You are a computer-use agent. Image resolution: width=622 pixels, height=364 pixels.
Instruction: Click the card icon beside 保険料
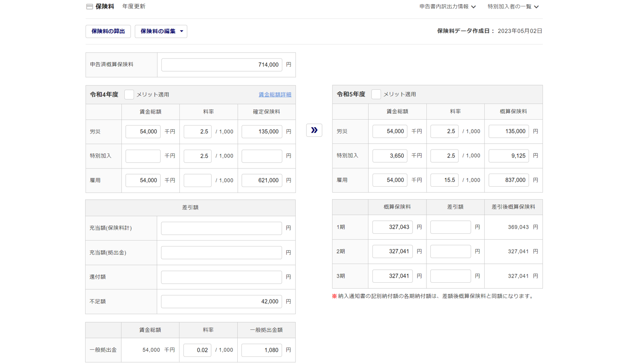[x=89, y=7]
